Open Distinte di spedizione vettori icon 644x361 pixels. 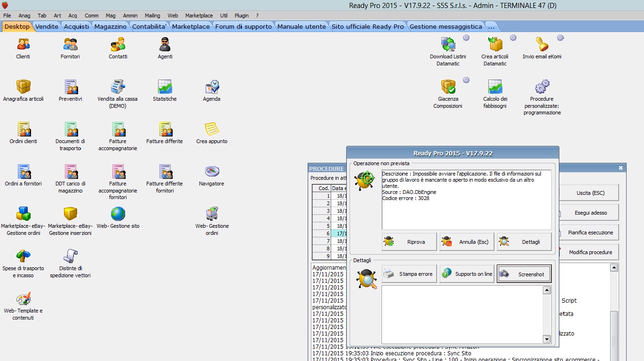point(71,257)
